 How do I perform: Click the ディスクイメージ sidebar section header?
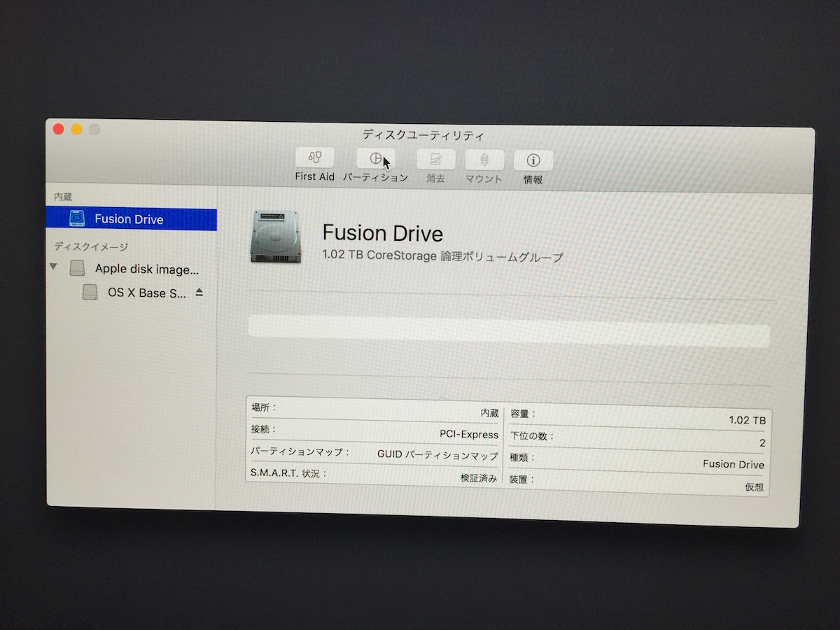(x=91, y=246)
